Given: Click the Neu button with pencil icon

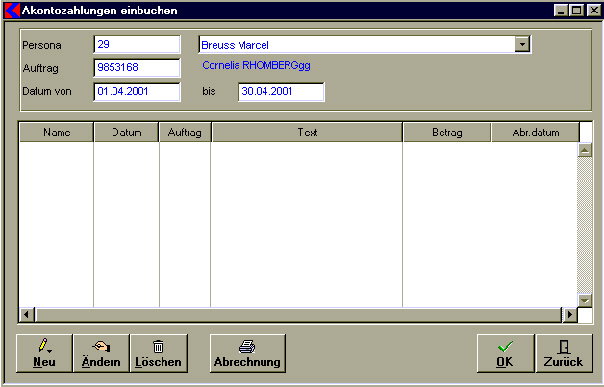Looking at the screenshot, I should [x=44, y=353].
